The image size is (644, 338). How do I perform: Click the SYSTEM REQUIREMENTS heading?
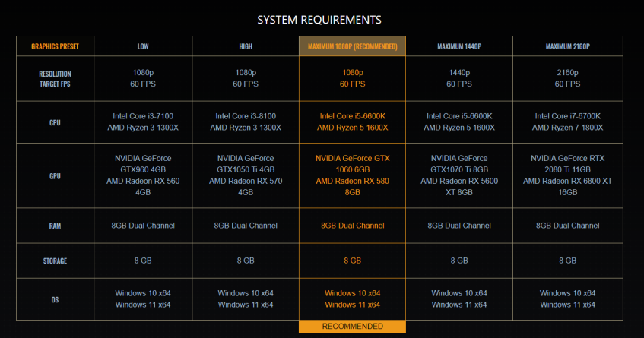(319, 19)
